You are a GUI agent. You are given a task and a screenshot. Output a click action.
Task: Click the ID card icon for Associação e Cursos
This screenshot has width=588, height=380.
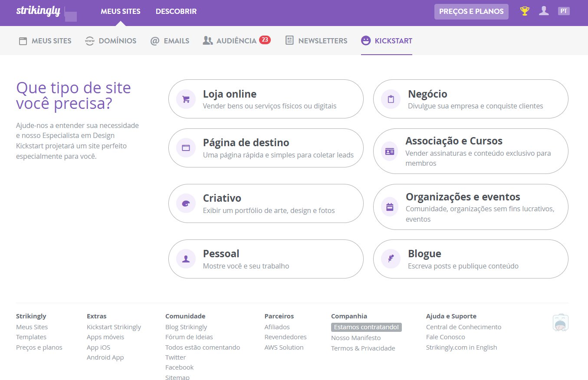390,151
